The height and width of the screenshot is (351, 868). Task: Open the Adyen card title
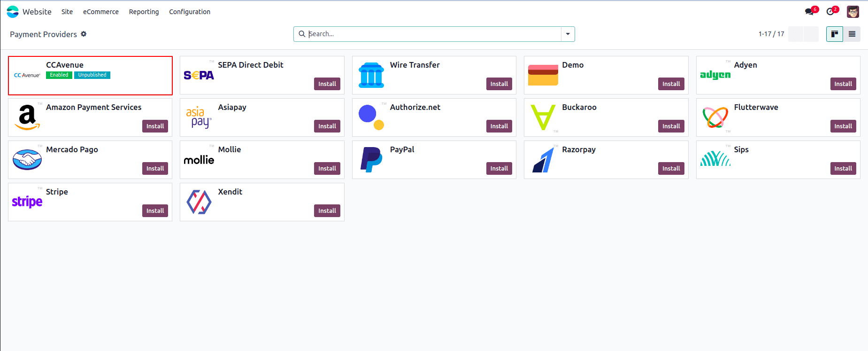coord(745,65)
